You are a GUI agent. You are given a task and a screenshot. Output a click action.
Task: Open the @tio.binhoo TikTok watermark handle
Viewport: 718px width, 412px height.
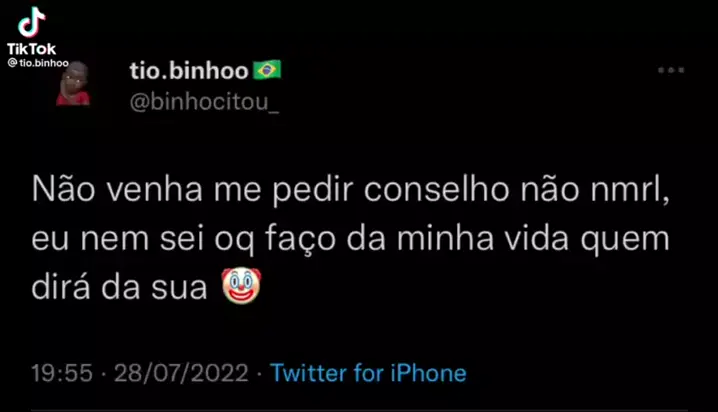[x=38, y=63]
